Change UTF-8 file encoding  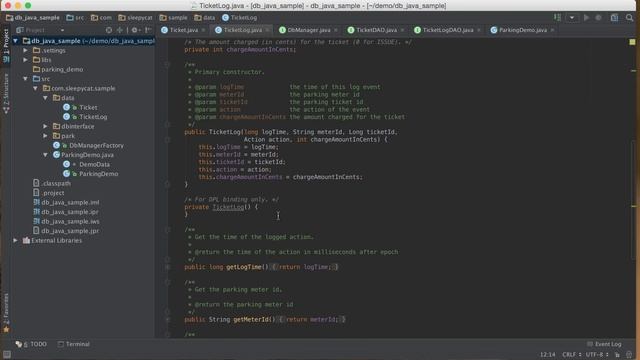click(x=597, y=354)
